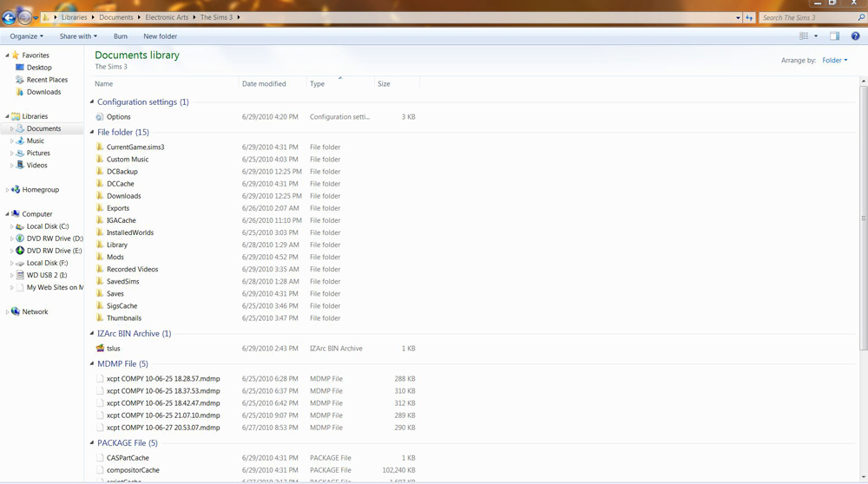The image size is (868, 484).
Task: Select the tslus archive file icon
Action: (x=100, y=349)
